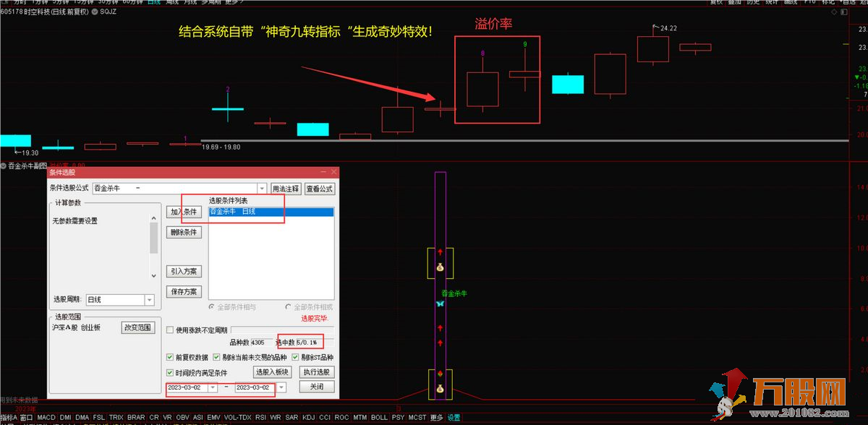The width and height of the screenshot is (868, 425).
Task: Select 全部条件相或 radio button
Action: coord(289,307)
